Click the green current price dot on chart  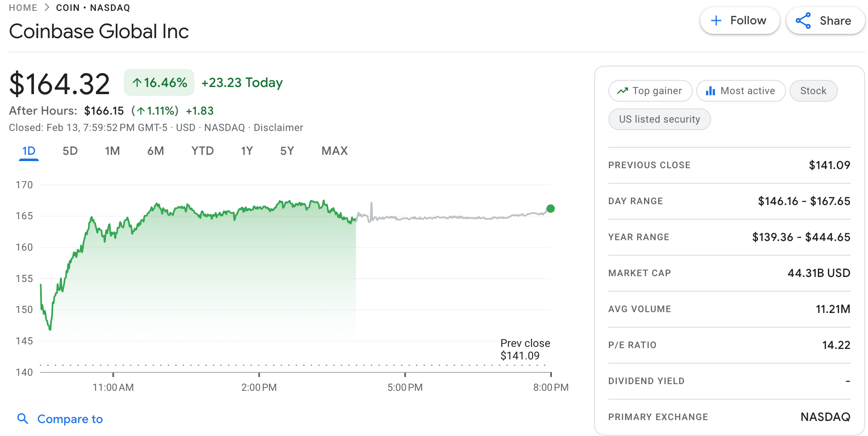pos(550,208)
